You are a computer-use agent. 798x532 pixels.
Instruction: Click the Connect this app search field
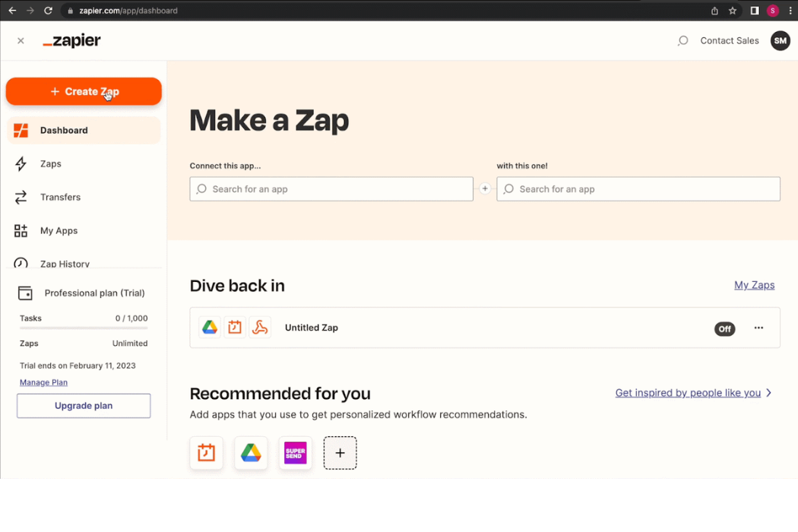[331, 189]
